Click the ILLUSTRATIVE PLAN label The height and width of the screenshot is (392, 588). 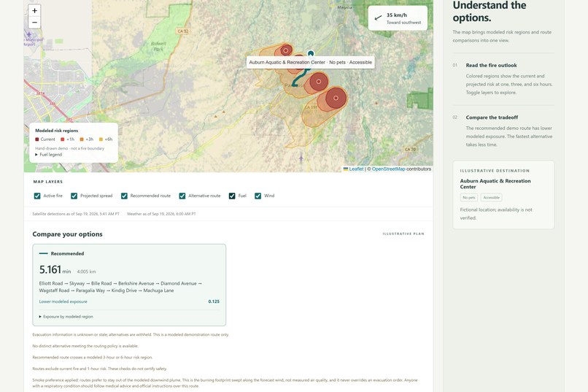[403, 234]
